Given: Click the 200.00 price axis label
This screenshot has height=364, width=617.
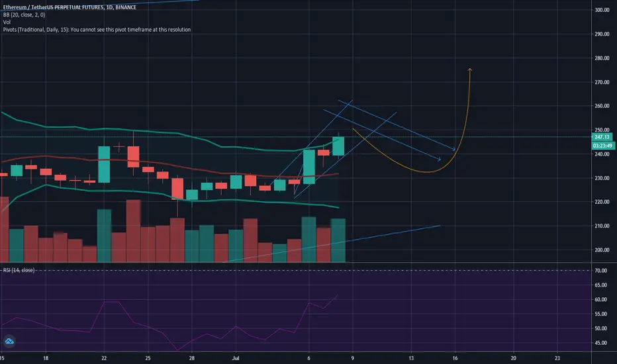Looking at the screenshot, I should click(x=602, y=250).
